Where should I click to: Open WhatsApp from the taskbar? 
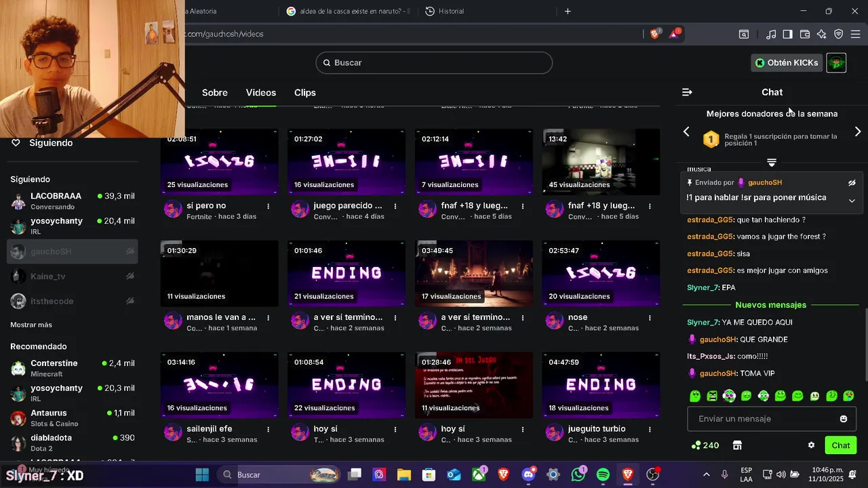578,475
